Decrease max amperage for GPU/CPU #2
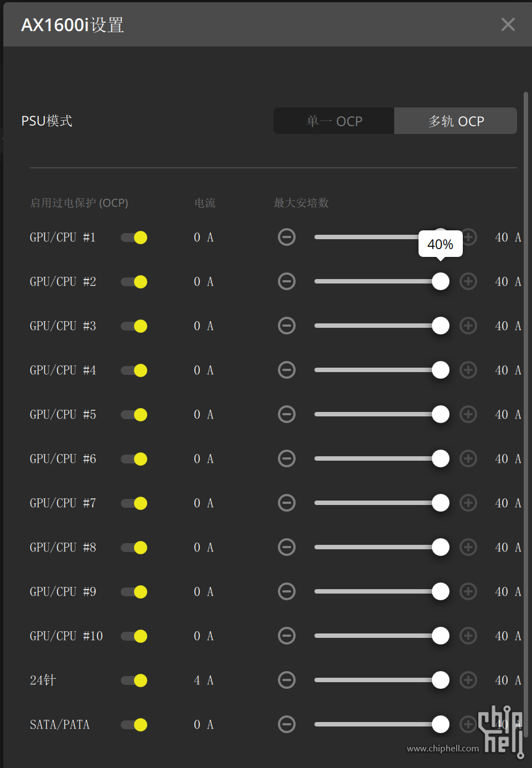This screenshot has height=768, width=532. [x=287, y=281]
